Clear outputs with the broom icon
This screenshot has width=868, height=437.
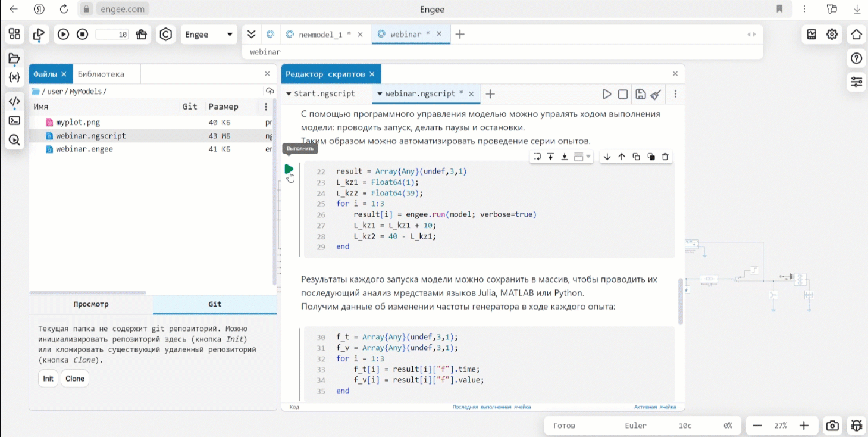pos(656,94)
